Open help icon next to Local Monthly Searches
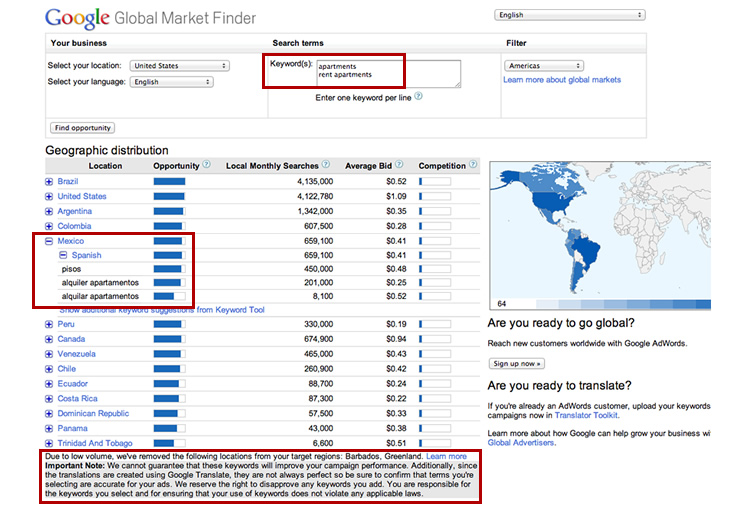The image size is (730, 506). click(326, 164)
